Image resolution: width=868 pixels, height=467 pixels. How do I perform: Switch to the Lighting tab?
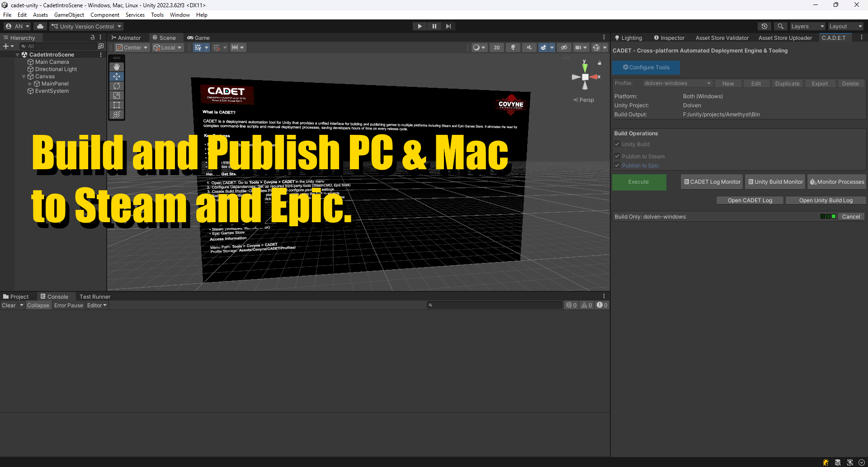[628, 38]
